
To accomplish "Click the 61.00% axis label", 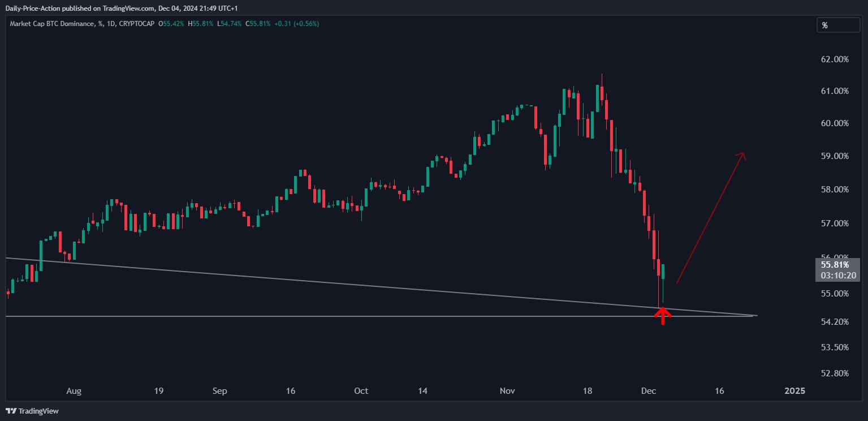I will click(x=834, y=91).
